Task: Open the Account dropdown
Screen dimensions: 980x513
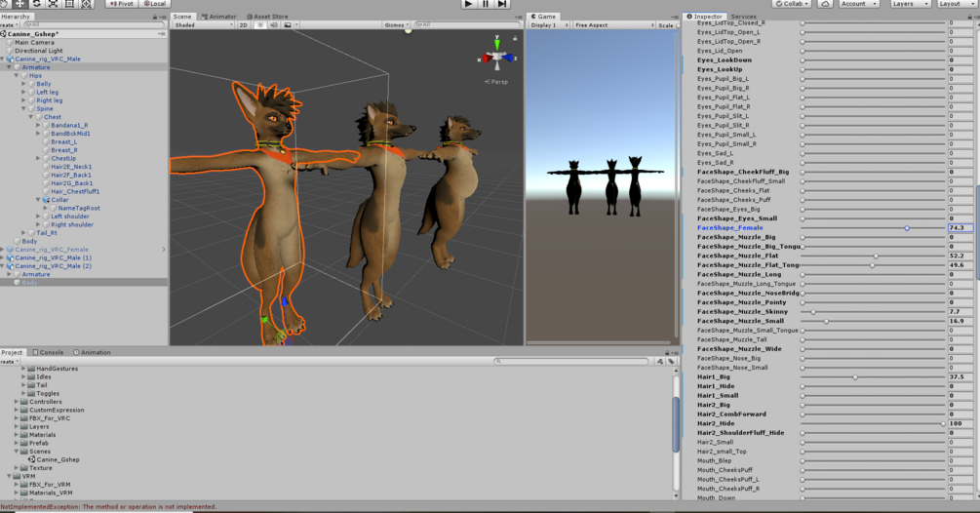Action: [x=857, y=3]
